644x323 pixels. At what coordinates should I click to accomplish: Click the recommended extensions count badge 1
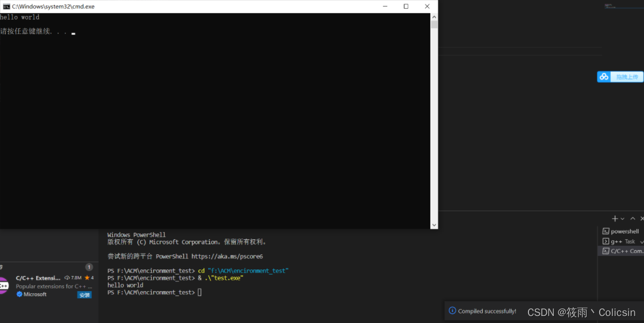point(88,267)
